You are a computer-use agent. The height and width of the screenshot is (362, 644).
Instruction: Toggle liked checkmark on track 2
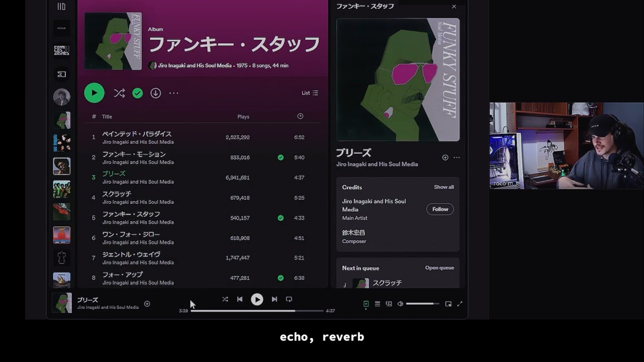tap(281, 157)
